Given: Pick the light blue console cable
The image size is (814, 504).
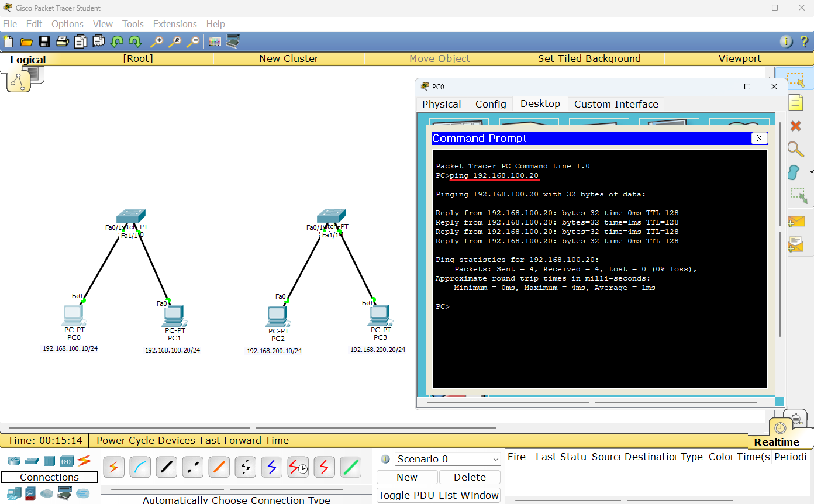Looking at the screenshot, I should pos(140,467).
